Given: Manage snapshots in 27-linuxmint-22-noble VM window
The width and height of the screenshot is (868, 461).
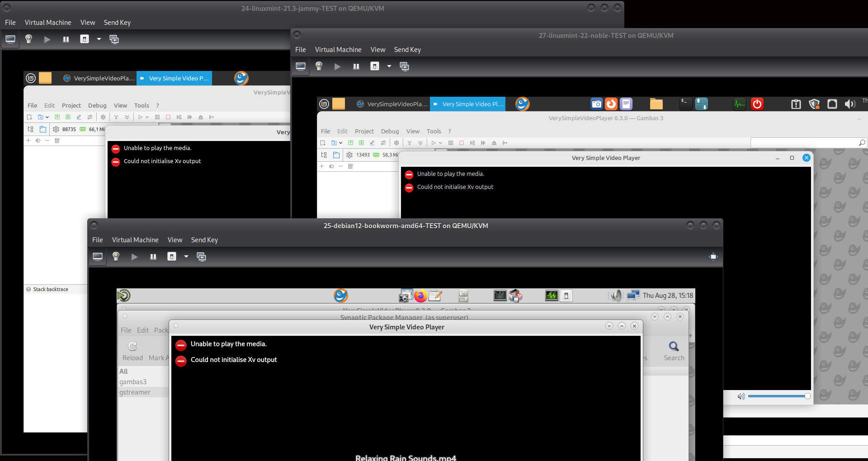Looking at the screenshot, I should pos(405,66).
